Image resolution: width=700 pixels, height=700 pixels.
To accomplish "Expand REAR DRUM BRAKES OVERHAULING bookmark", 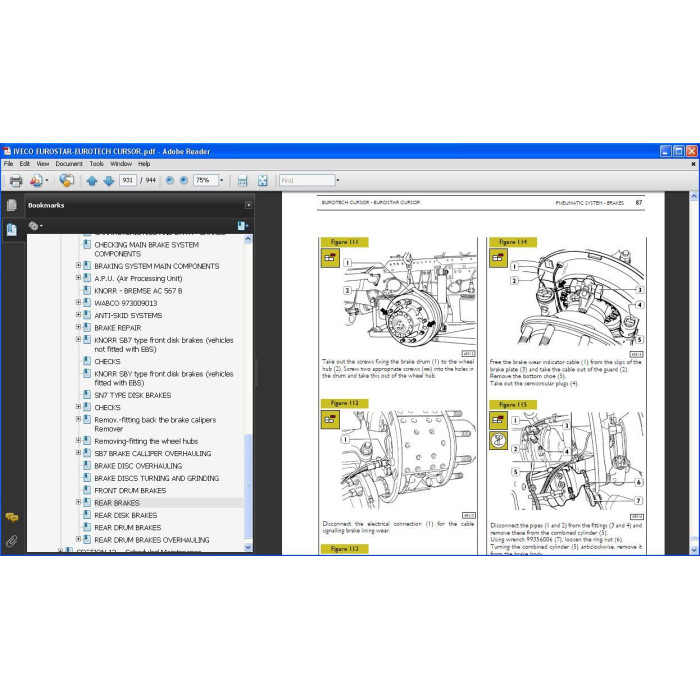I will click(x=78, y=539).
